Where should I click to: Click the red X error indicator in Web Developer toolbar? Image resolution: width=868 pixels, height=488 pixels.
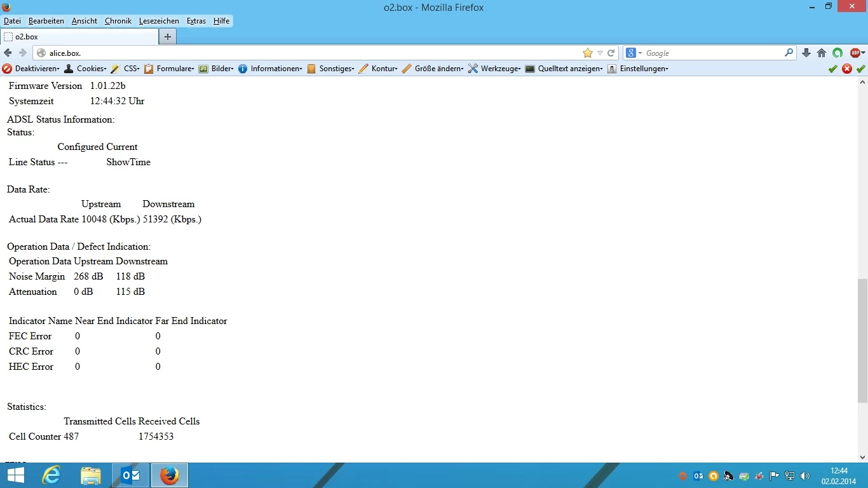click(847, 69)
